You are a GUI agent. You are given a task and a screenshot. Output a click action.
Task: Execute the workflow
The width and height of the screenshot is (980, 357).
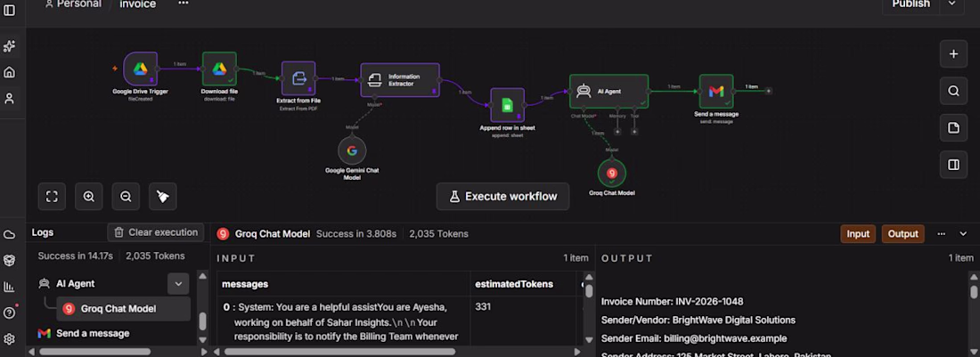[503, 197]
